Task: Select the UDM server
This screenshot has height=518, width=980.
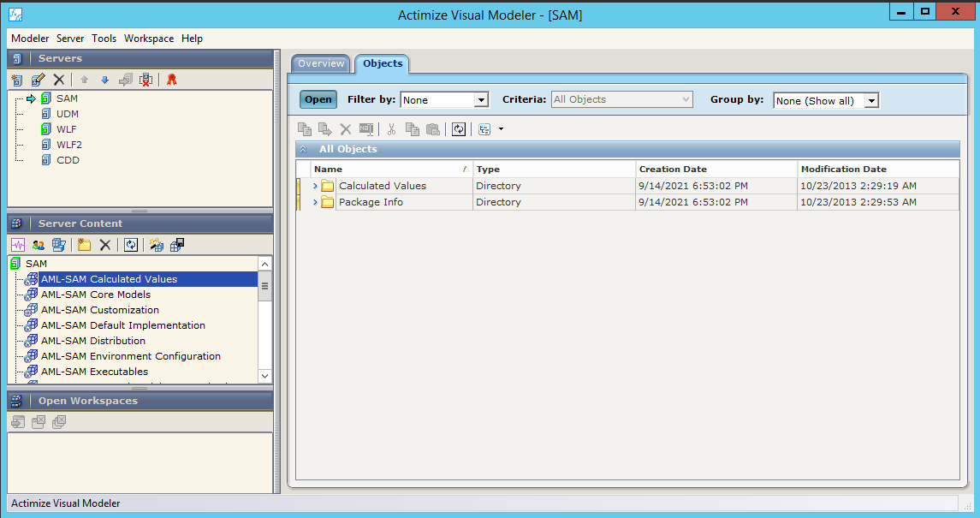Action: point(68,115)
